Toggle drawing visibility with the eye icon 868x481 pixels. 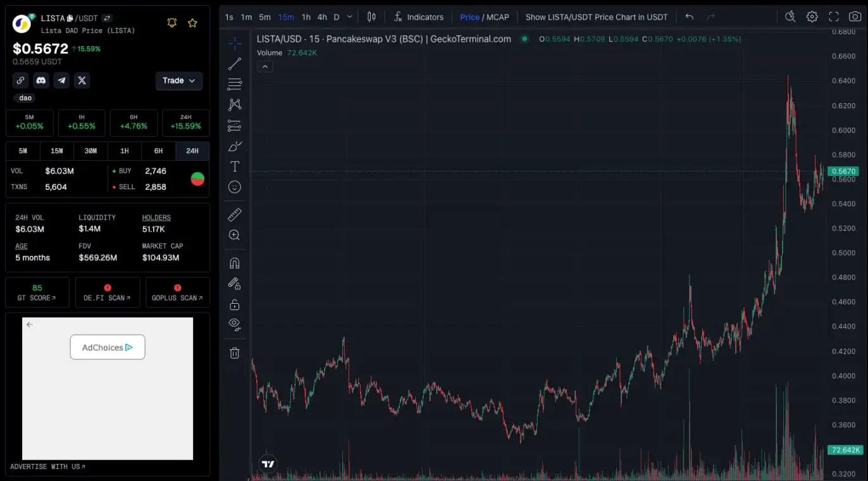pos(234,323)
